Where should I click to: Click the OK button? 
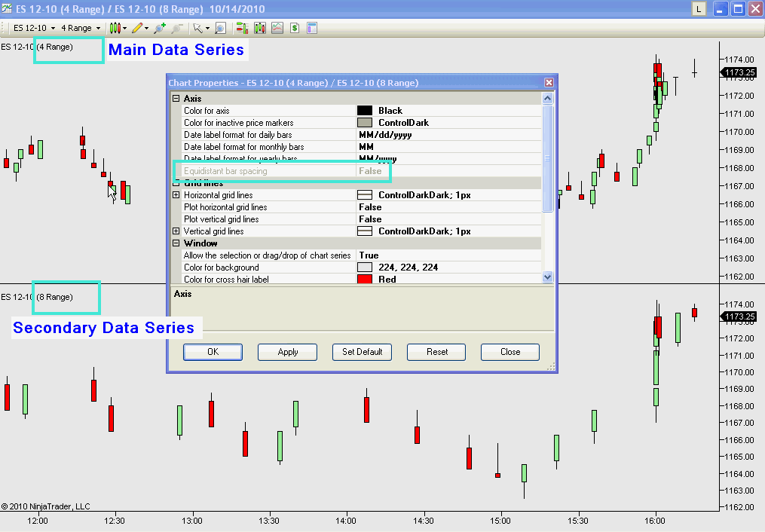click(x=213, y=352)
